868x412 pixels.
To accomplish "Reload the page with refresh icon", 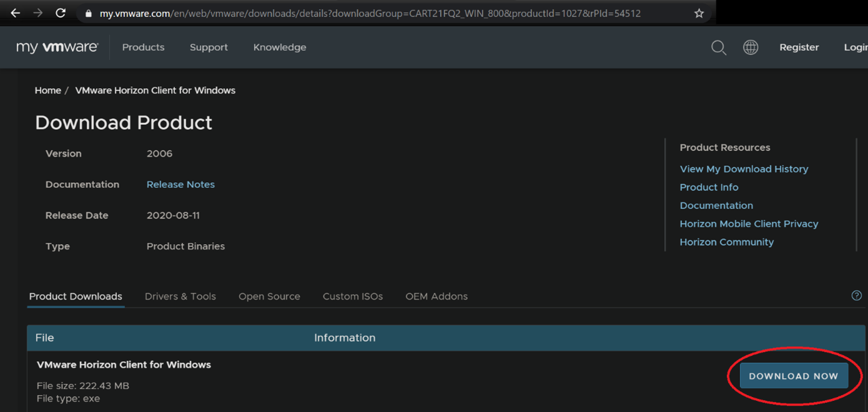I will [x=61, y=13].
